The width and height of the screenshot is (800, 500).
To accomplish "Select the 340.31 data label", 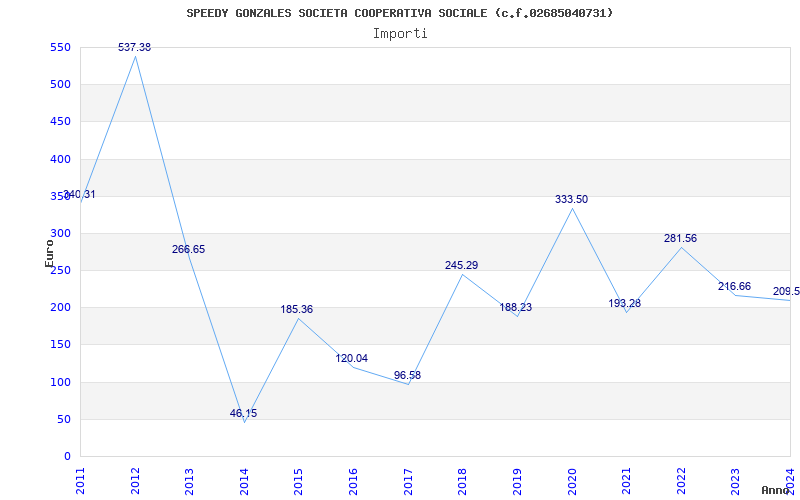I will (x=79, y=194).
